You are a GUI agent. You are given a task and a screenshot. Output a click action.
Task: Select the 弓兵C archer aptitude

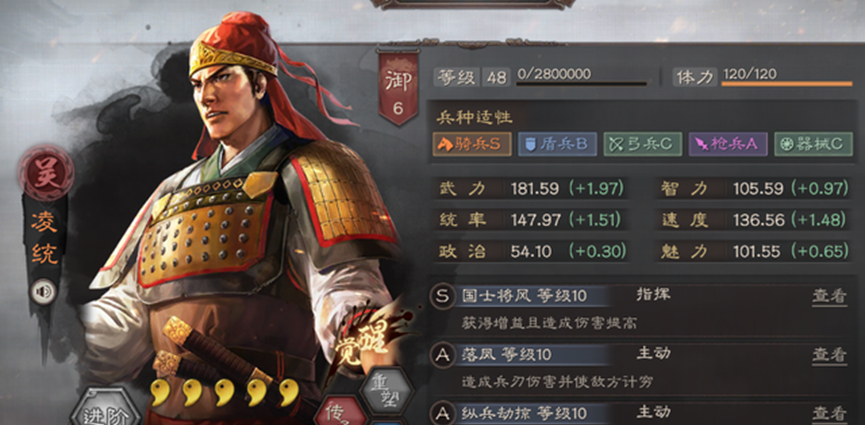coord(643,144)
